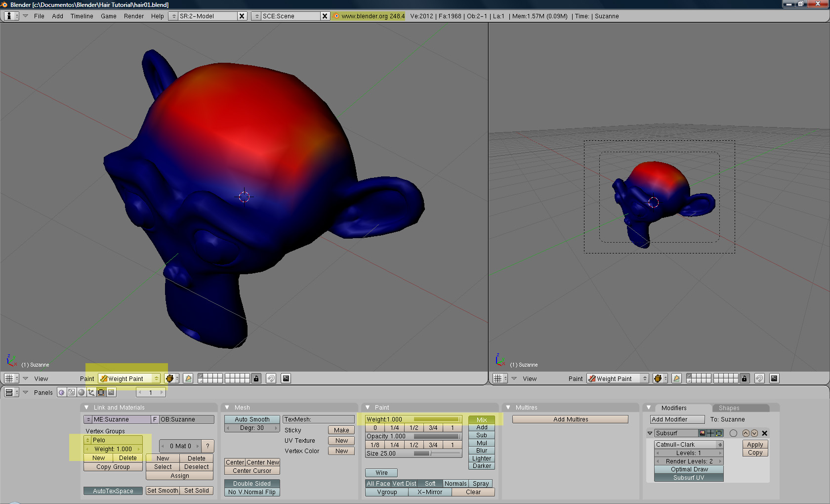Click the Add Multires button
Viewport: 830px width, 504px height.
coord(571,420)
